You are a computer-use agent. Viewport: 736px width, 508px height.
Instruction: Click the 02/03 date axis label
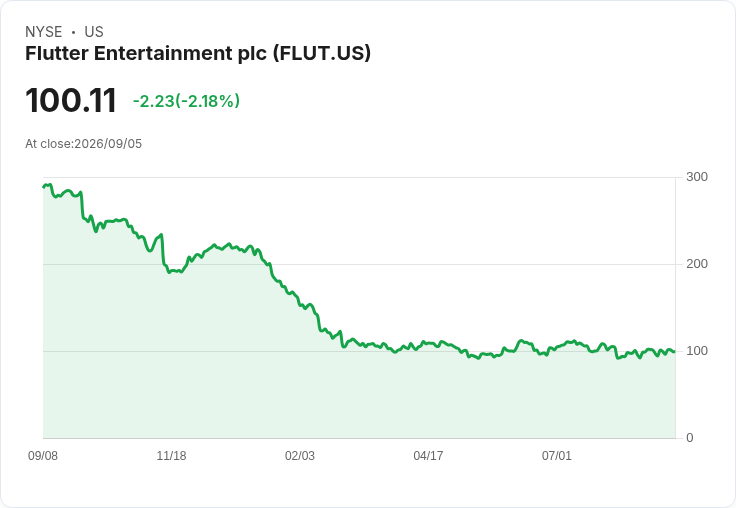tap(300, 455)
